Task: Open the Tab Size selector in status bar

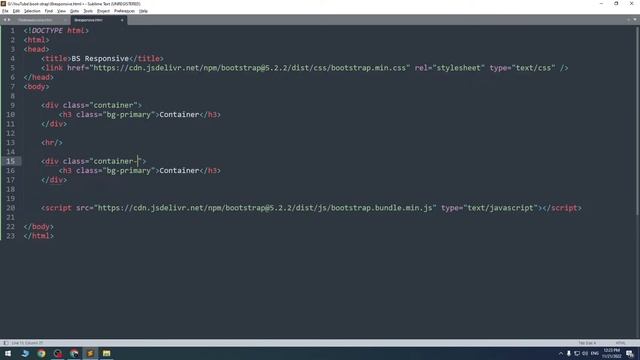Action: 587,343
